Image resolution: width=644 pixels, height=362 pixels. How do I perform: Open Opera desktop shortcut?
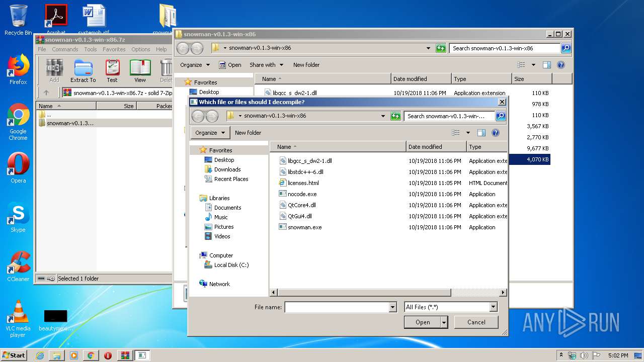[18, 168]
